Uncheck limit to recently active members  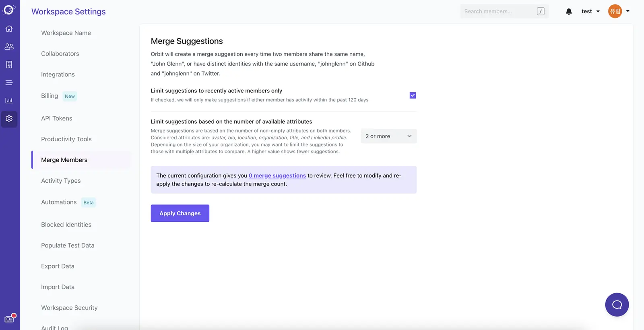(413, 95)
